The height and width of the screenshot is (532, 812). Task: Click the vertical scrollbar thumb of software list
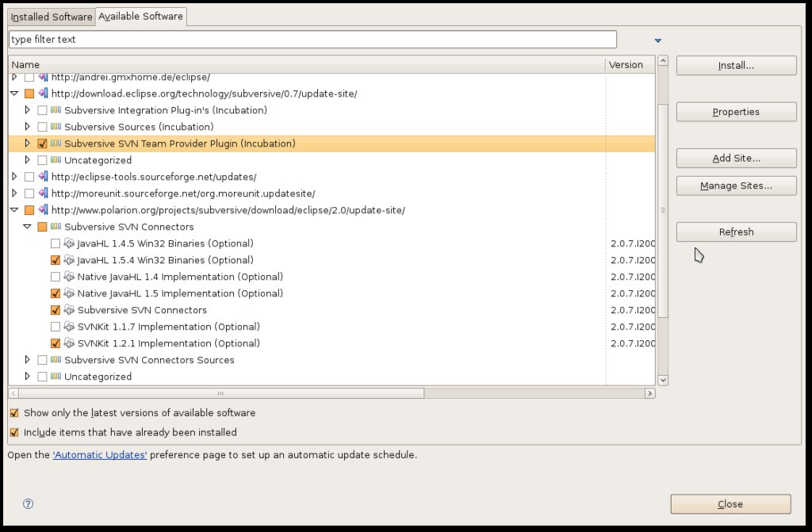click(x=663, y=210)
